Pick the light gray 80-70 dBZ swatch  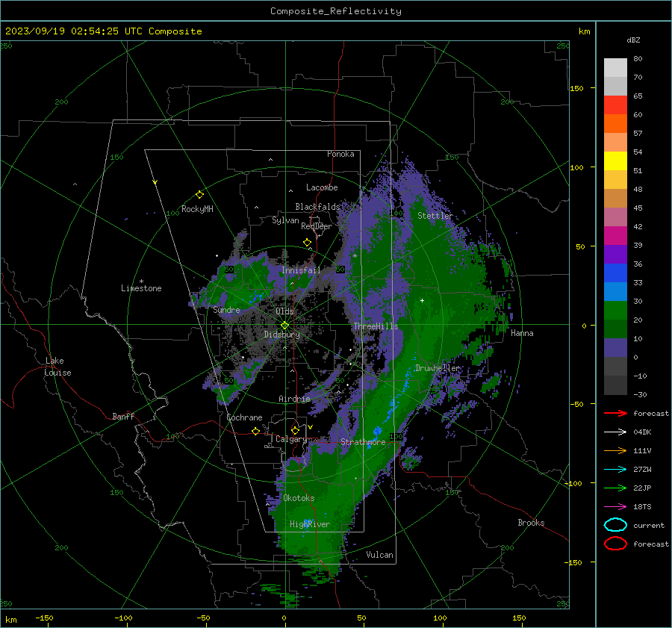point(615,68)
